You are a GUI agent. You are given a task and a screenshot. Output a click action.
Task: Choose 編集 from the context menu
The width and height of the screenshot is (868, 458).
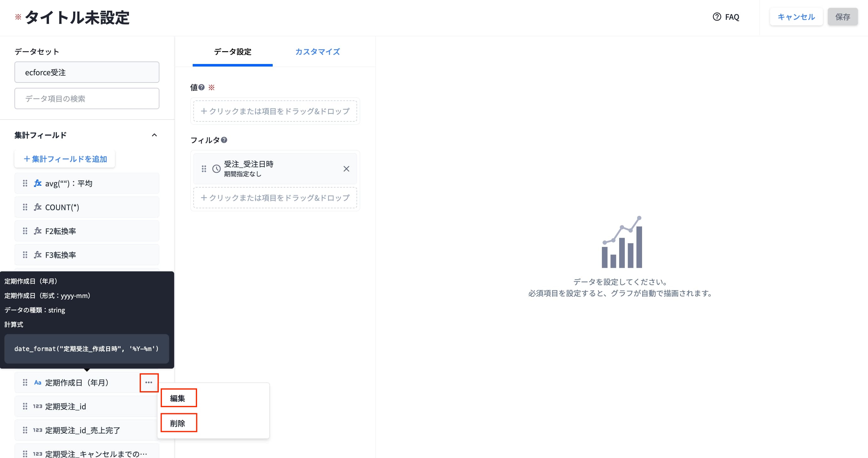point(178,398)
